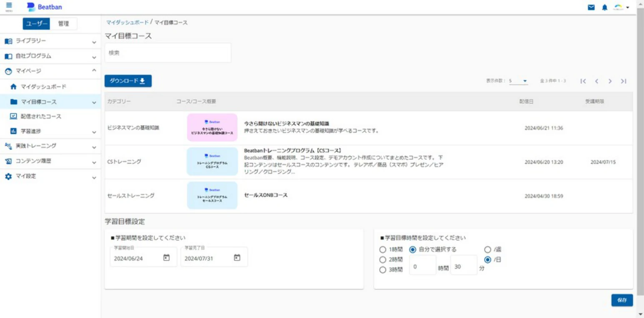
Task: Click the Beatban logo
Action: pyautogui.click(x=44, y=7)
